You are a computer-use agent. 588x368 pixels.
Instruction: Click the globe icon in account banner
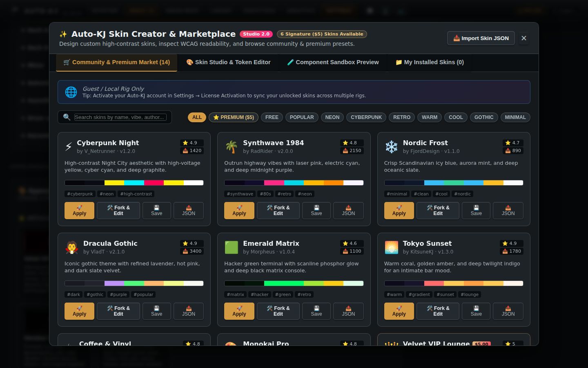(x=71, y=92)
